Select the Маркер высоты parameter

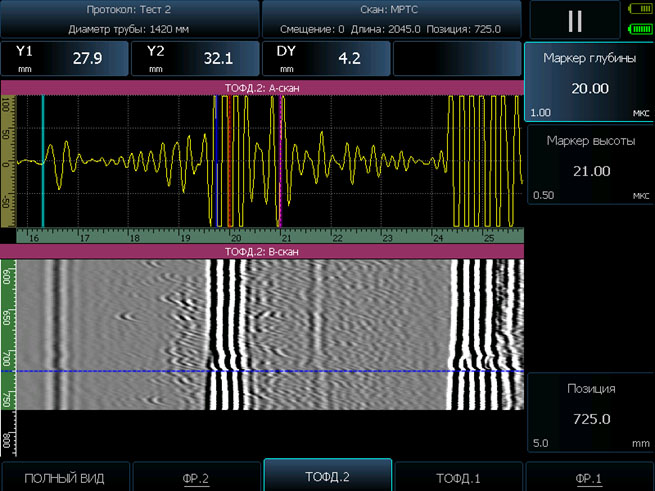point(589,166)
